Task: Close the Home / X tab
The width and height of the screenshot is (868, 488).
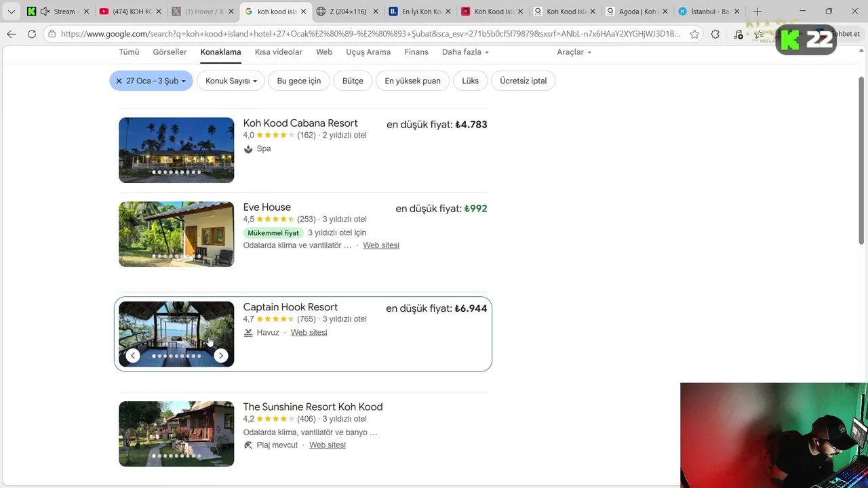Action: (231, 12)
